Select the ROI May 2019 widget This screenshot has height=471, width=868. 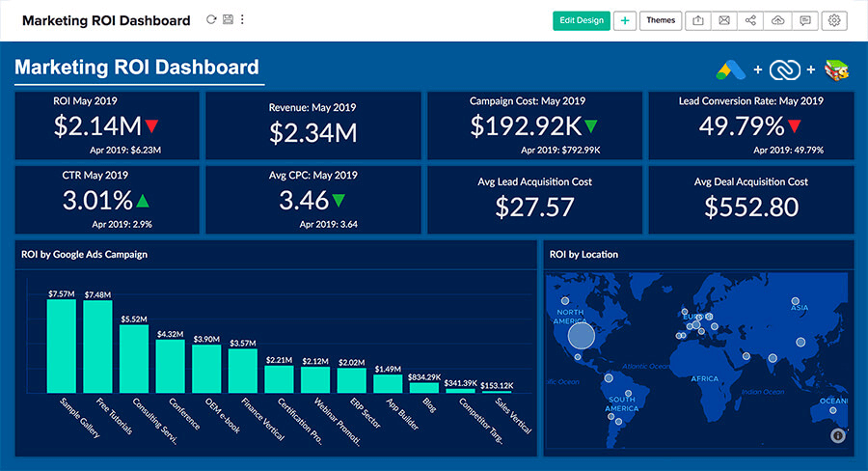click(106, 125)
